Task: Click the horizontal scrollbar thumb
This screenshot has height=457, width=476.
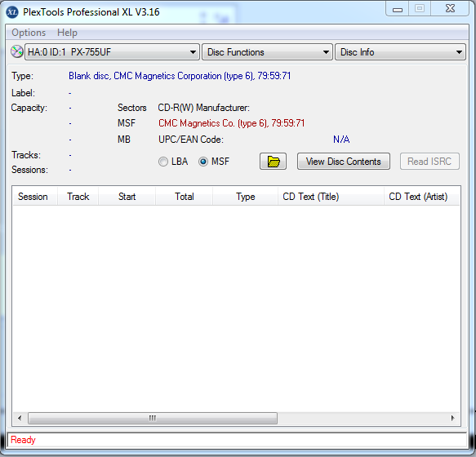Action: 153,418
